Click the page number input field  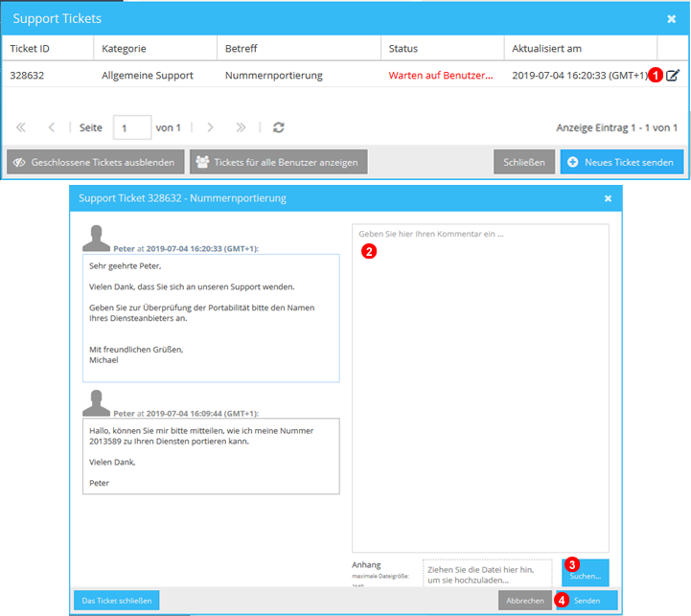pos(131,126)
